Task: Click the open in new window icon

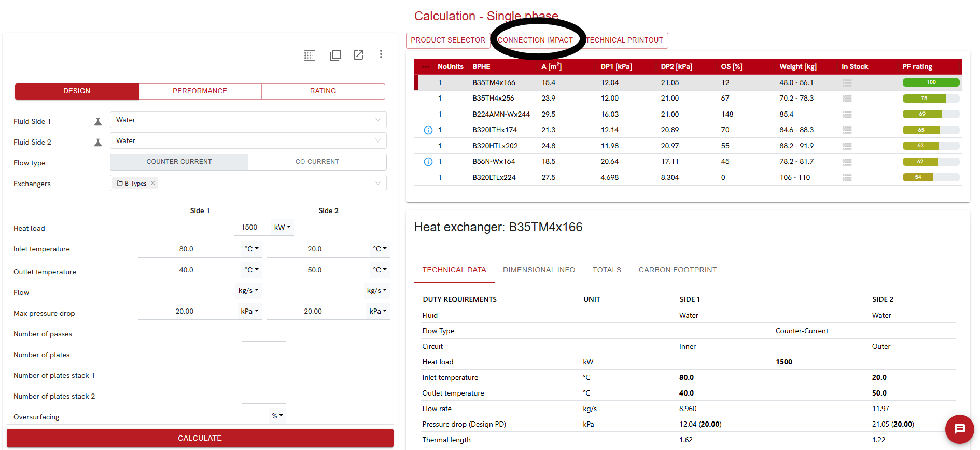Action: click(x=358, y=55)
